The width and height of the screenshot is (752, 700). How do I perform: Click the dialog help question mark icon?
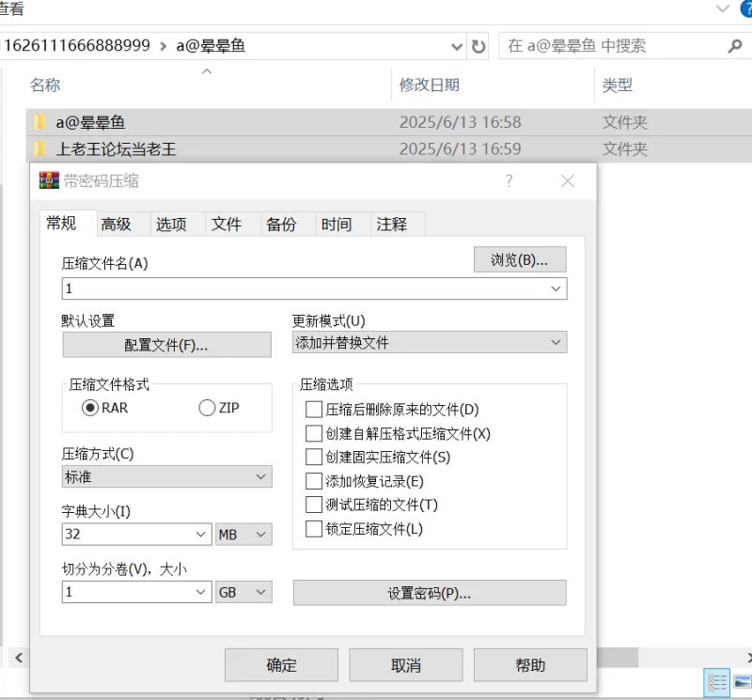point(509,180)
